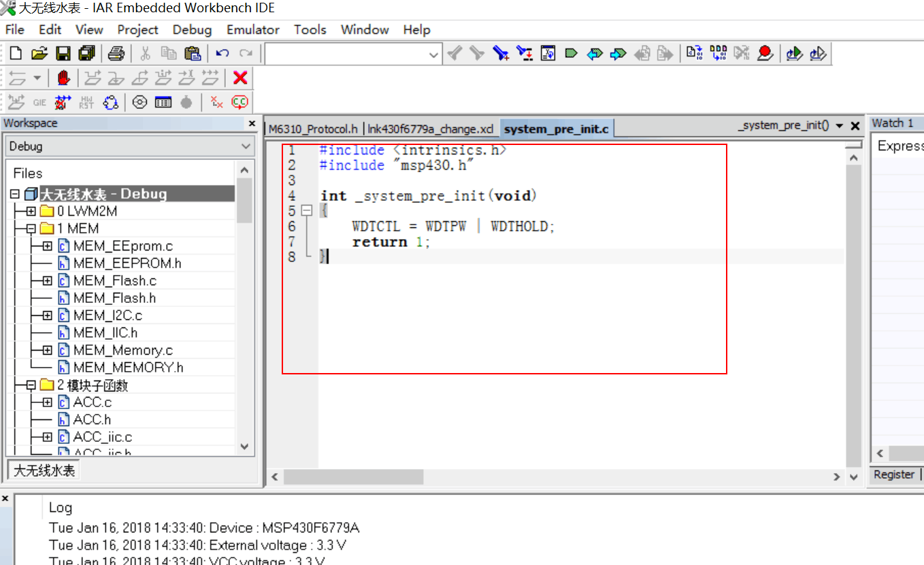Image resolution: width=924 pixels, height=565 pixels.
Task: Click the Save All icon
Action: point(87,53)
